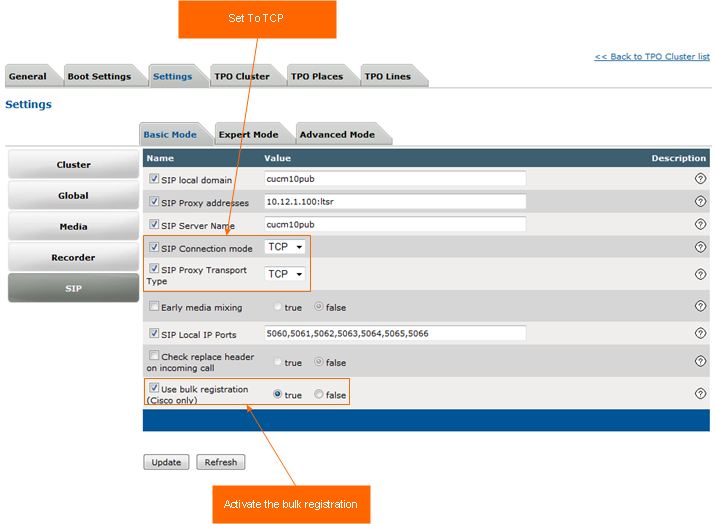Click the Description column header
Viewport: 716px width, 524px height.
coord(679,158)
